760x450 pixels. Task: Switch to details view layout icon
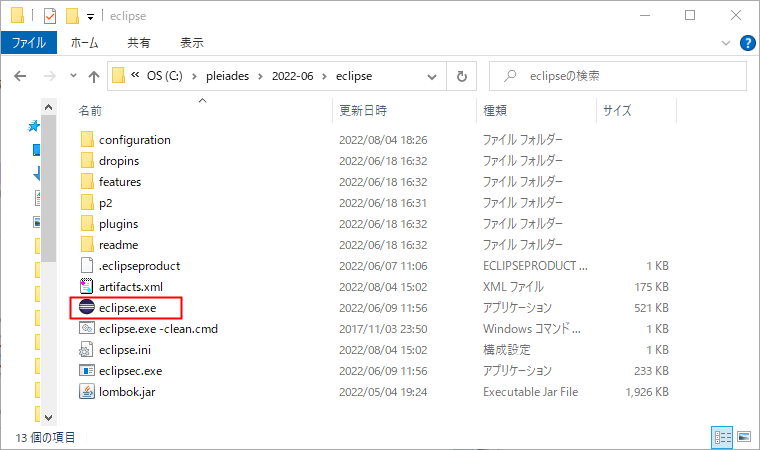(x=722, y=437)
